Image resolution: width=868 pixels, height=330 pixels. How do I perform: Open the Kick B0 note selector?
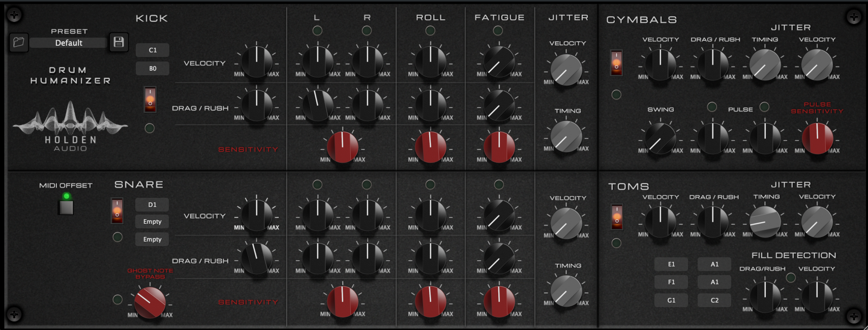pos(153,68)
